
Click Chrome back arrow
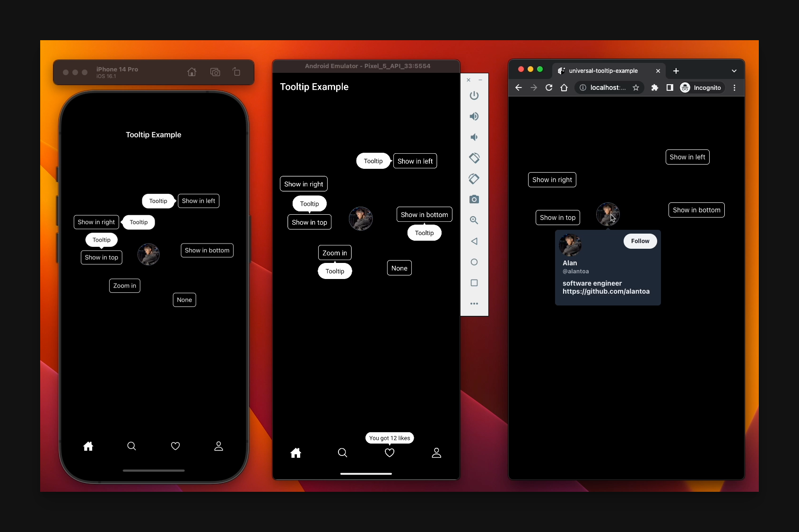tap(519, 87)
